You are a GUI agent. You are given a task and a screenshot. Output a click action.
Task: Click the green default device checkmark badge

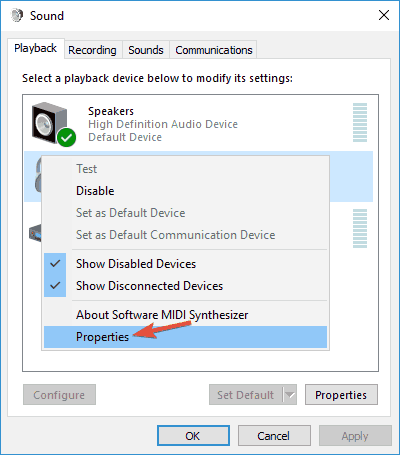coord(67,137)
